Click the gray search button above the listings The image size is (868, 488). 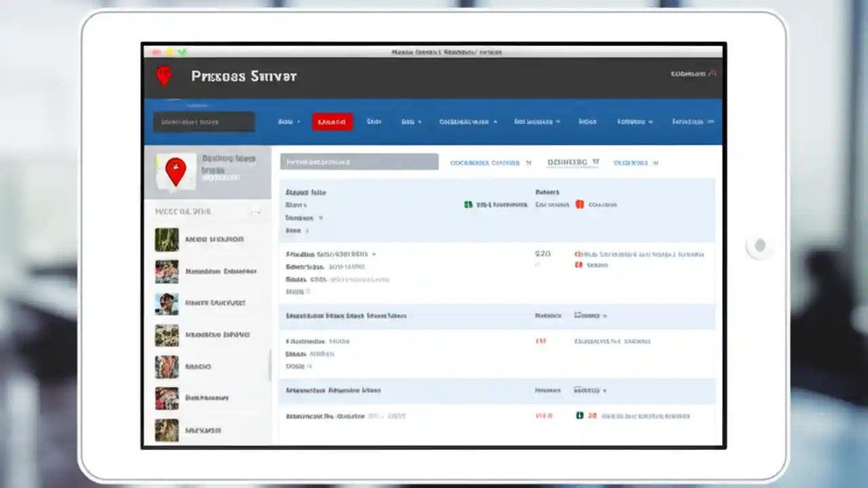[x=359, y=162]
